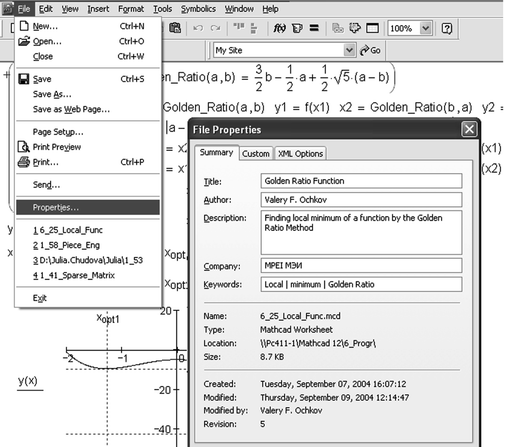Click the Insert Unit measuring-cup icon
505x447 pixels.
pyautogui.click(x=297, y=28)
